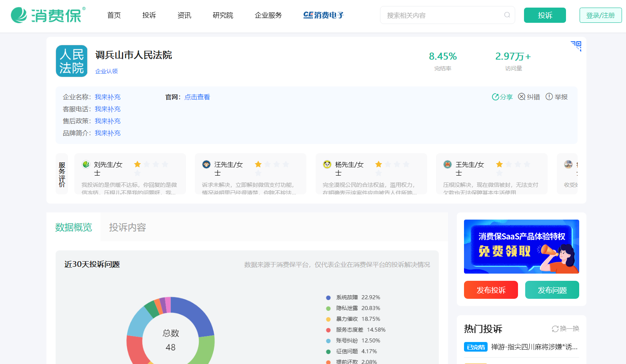Open 研究院 in the navigation bar
626x364 pixels.
click(x=223, y=15)
